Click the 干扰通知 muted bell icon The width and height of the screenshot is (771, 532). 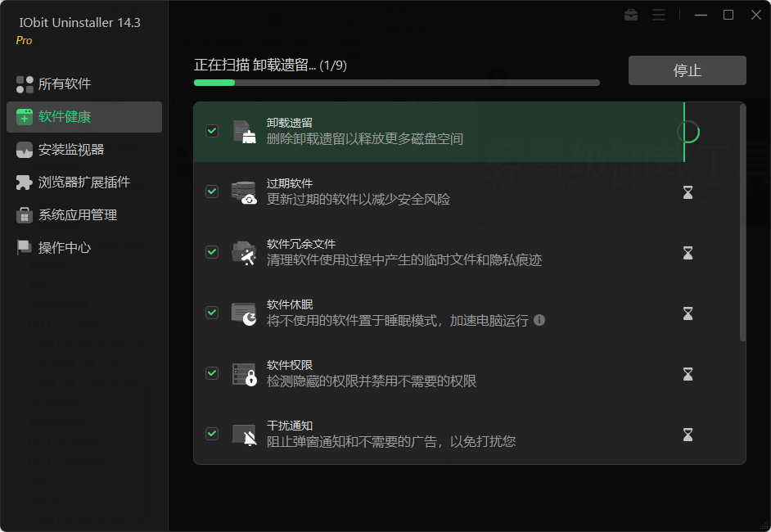[x=245, y=435]
